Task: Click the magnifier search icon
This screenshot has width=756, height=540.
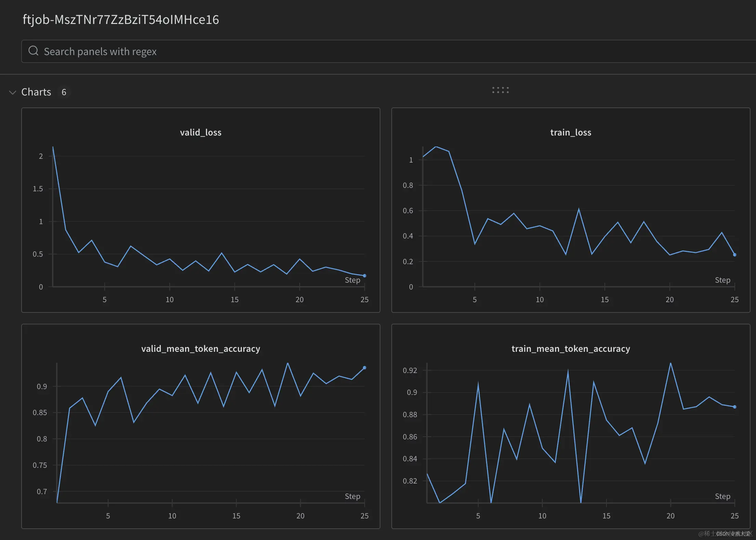Action: coord(33,51)
